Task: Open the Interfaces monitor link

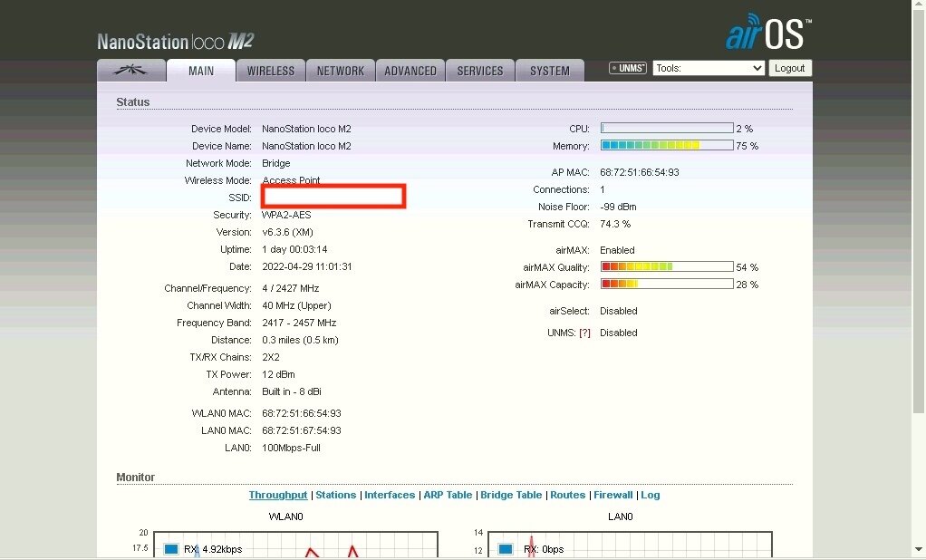Action: pos(390,495)
